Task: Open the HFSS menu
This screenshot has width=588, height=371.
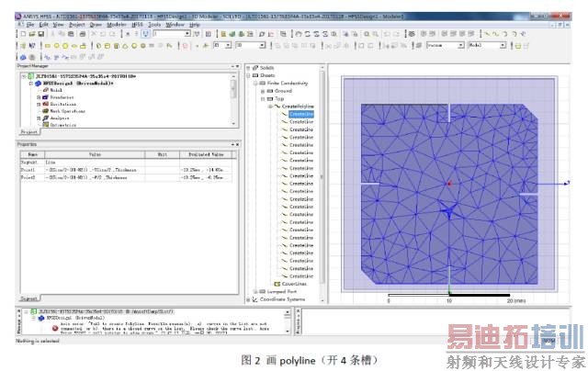Action: pos(137,25)
